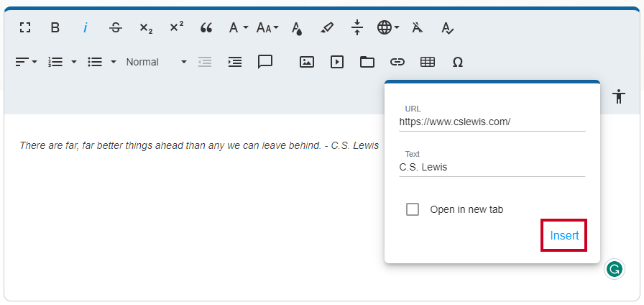
Task: Insert a special character omega
Action: point(458,62)
